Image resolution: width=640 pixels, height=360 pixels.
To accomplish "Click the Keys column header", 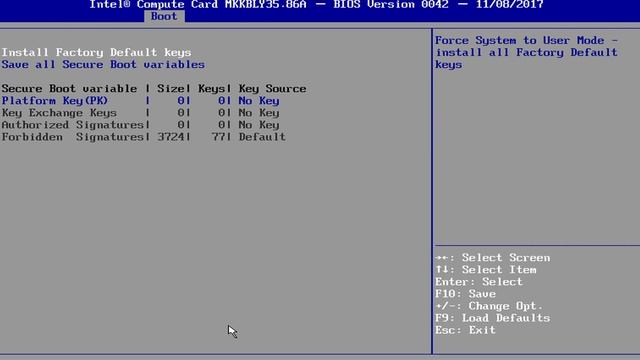I will pyautogui.click(x=211, y=89).
